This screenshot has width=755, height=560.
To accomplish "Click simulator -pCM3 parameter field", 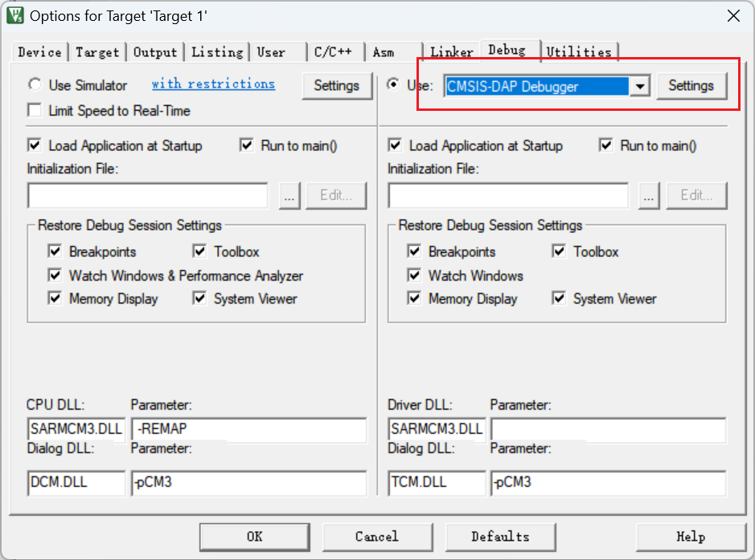I will (249, 483).
